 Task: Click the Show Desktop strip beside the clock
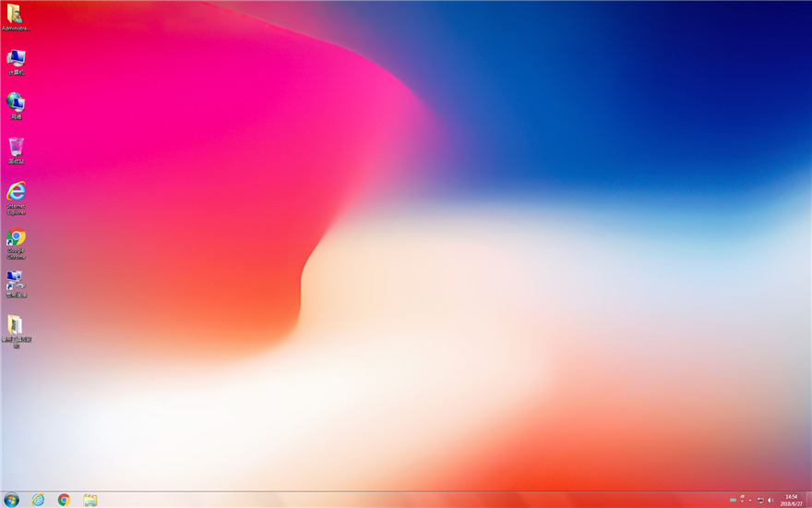coord(809,500)
